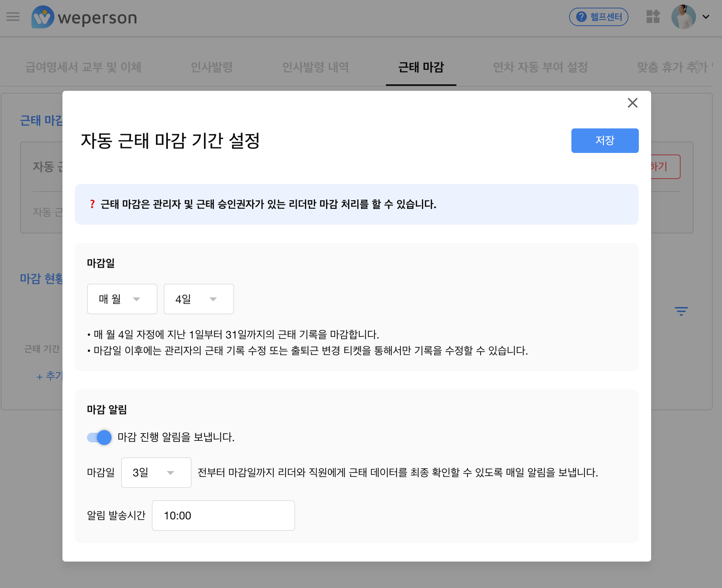
Task: Switch to 급여명세서 교부 및 이체 tab
Action: coord(83,67)
